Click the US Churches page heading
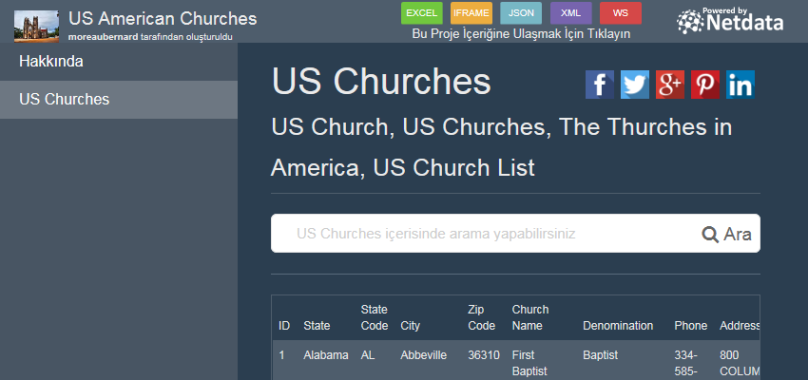The height and width of the screenshot is (380, 808). point(381,81)
